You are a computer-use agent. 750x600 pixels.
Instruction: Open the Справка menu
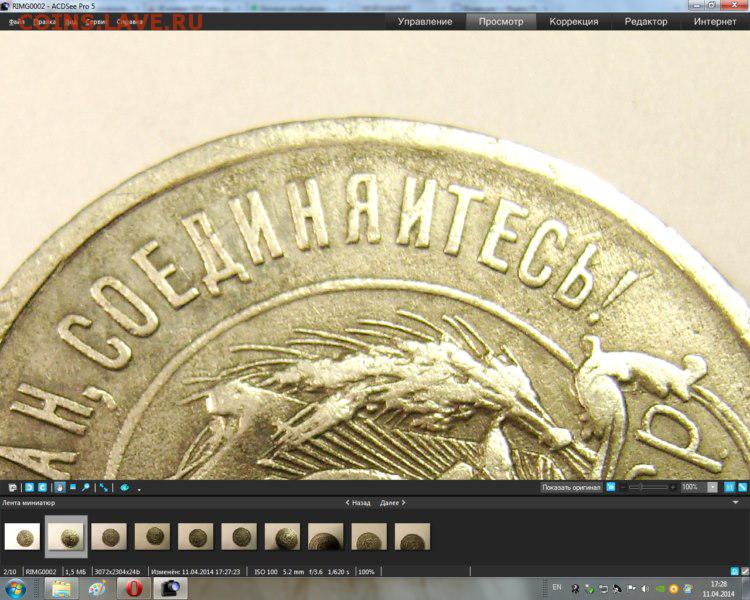click(129, 22)
